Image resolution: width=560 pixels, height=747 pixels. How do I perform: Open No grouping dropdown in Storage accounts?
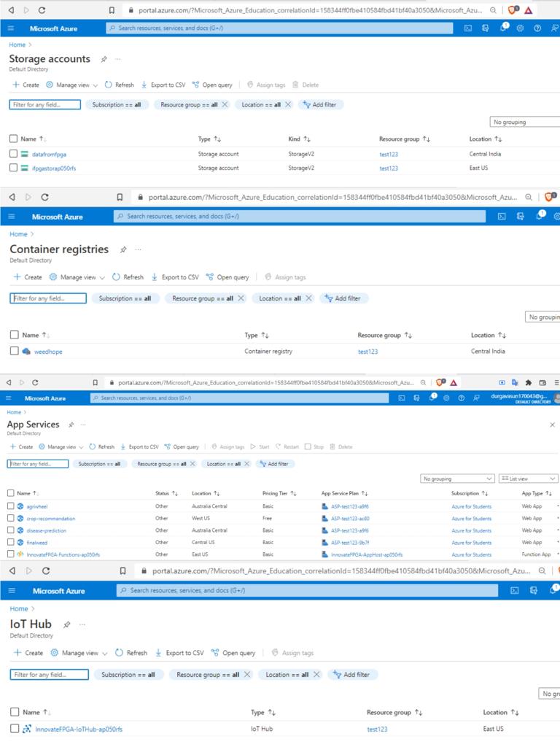click(x=525, y=122)
